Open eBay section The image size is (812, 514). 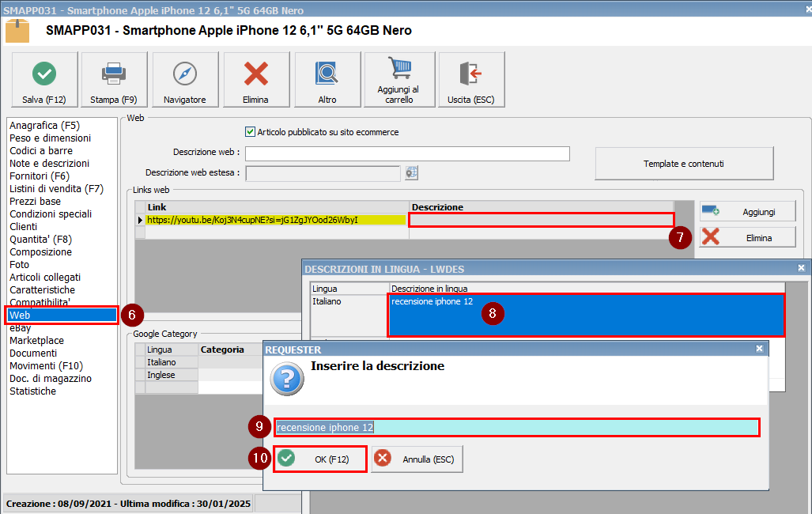point(21,328)
